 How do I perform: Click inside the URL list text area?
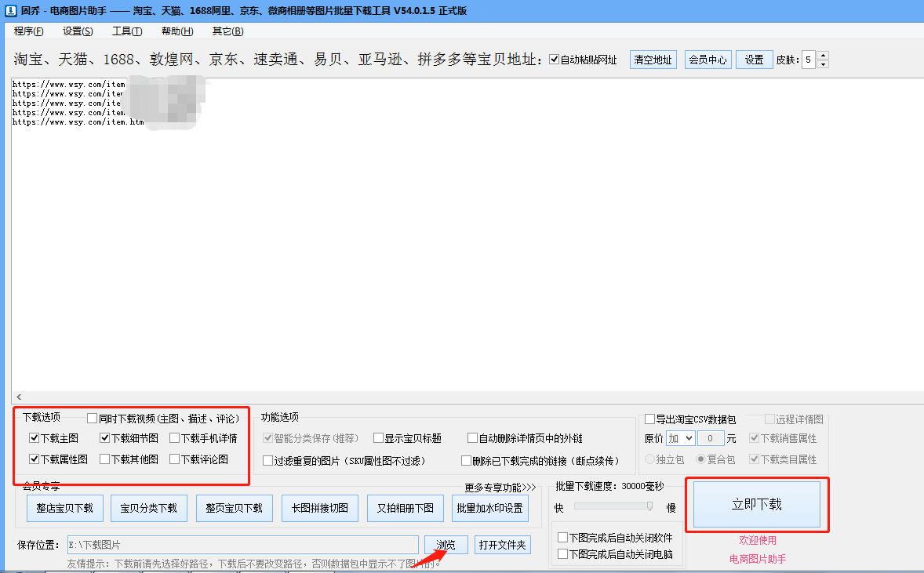pos(467,234)
